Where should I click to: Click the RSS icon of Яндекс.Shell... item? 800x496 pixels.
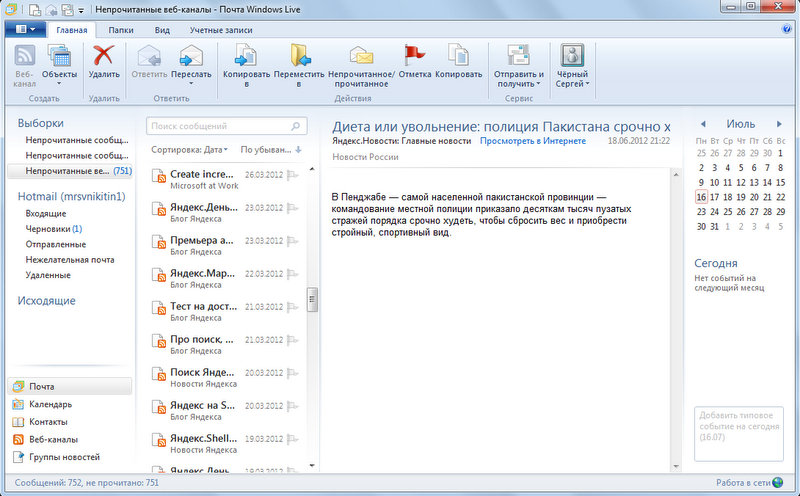coord(159,440)
